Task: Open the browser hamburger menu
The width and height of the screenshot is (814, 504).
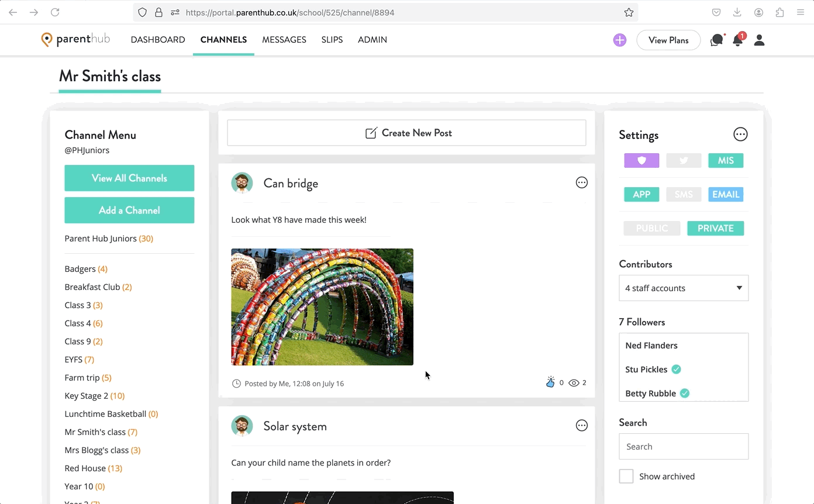Action: coord(801,12)
